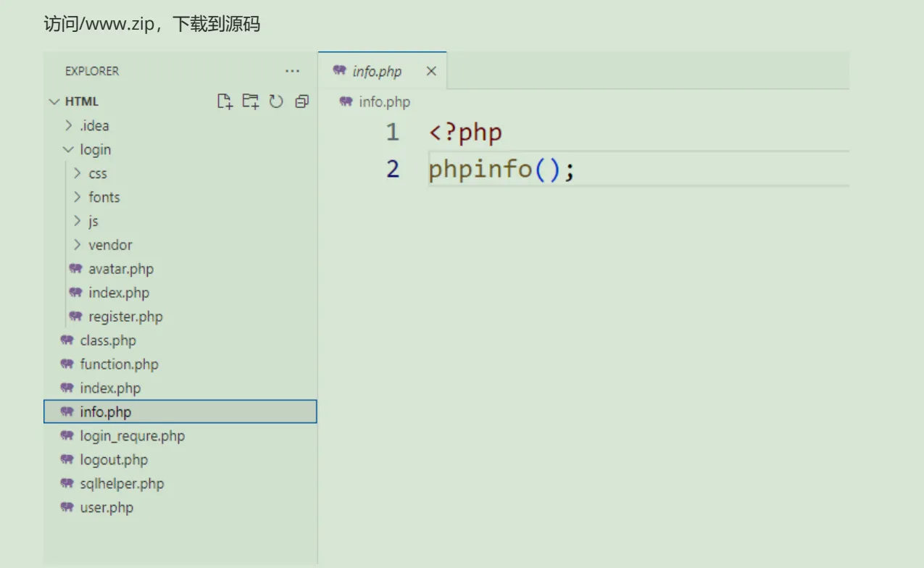
Task: Click the PHP icon in the info.php breadcrumb
Action: [x=346, y=101]
